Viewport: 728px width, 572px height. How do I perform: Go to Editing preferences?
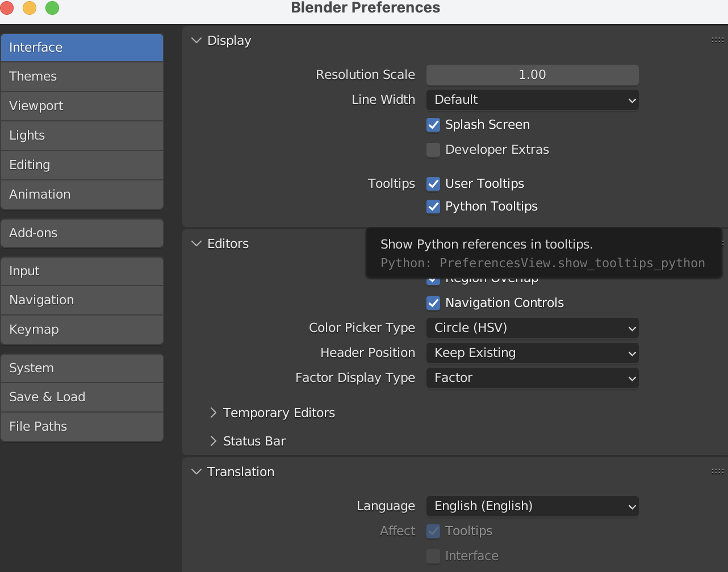coord(82,165)
